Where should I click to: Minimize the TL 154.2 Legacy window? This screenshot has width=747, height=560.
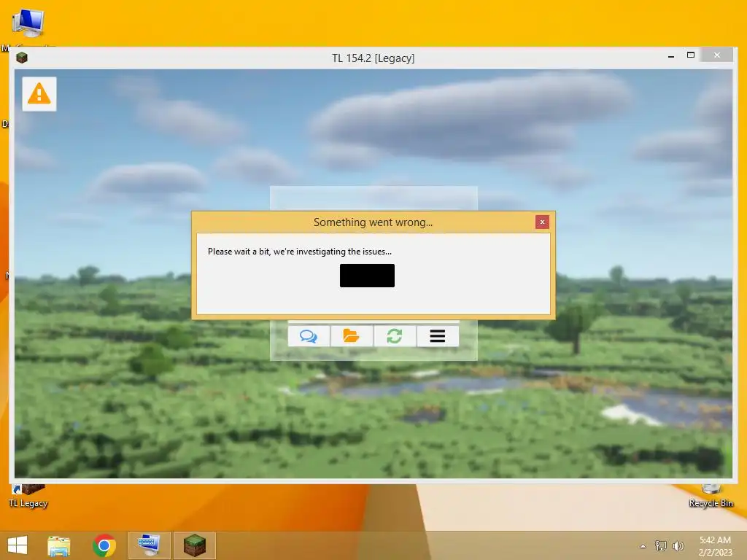coord(671,56)
